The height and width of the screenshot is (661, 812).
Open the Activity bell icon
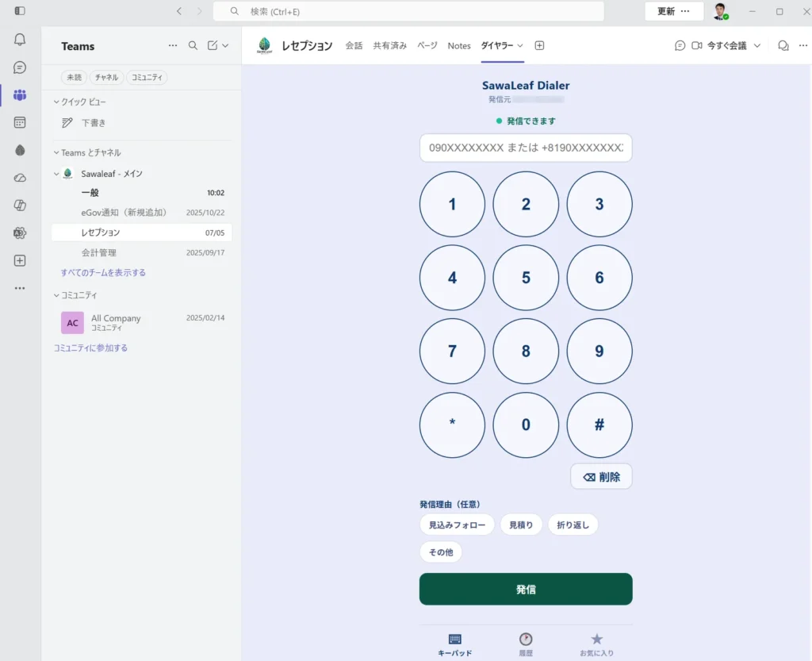point(20,40)
